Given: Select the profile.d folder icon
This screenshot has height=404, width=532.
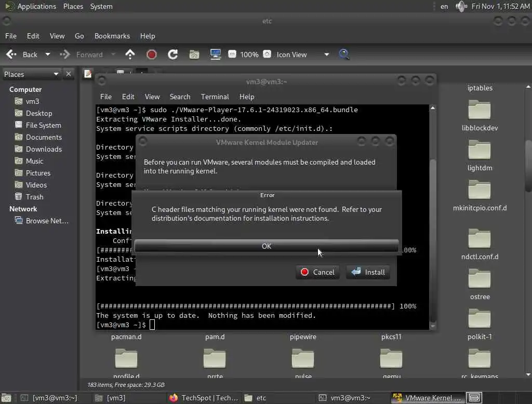Looking at the screenshot, I should click(x=126, y=358).
